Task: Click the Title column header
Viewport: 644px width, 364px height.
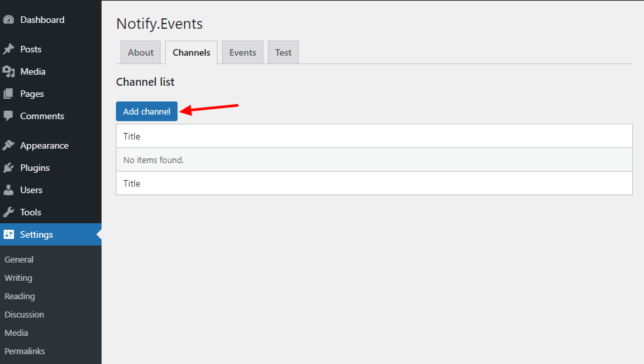Action: [x=132, y=136]
